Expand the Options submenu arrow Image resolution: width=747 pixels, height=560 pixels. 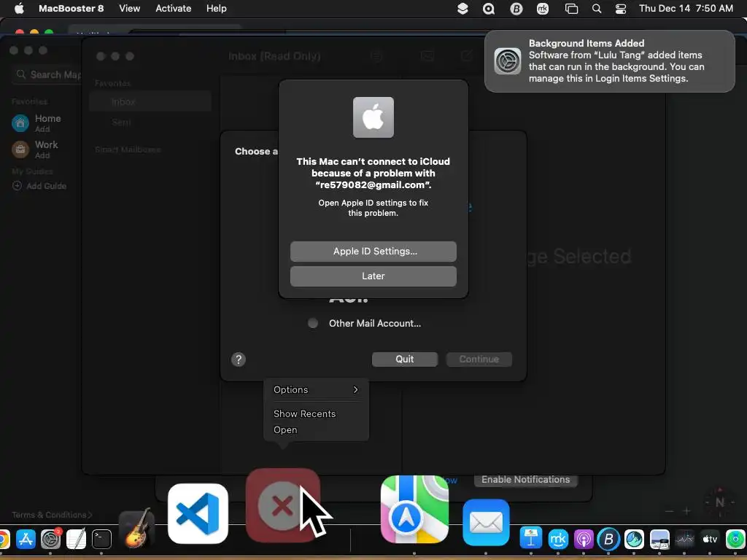(355, 389)
